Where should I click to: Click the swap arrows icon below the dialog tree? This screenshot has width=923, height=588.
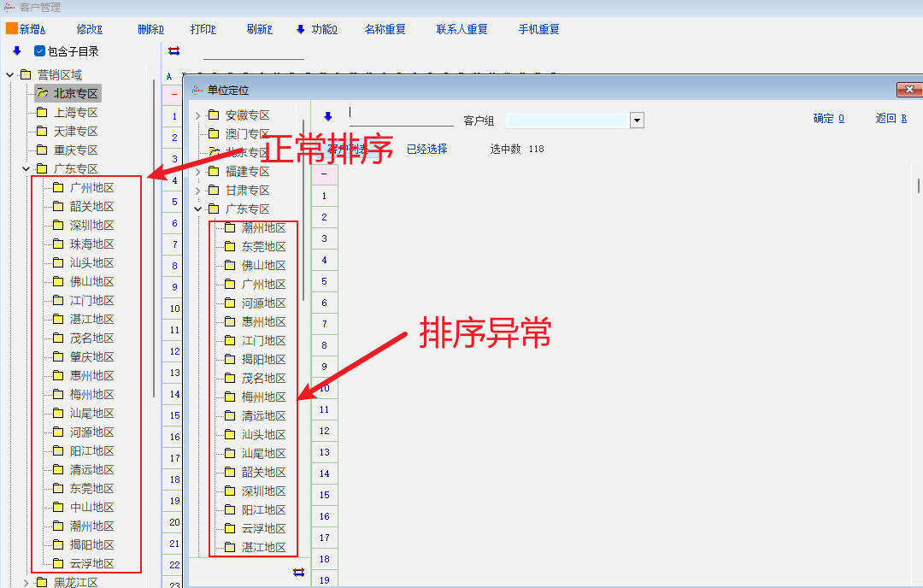coord(298,572)
